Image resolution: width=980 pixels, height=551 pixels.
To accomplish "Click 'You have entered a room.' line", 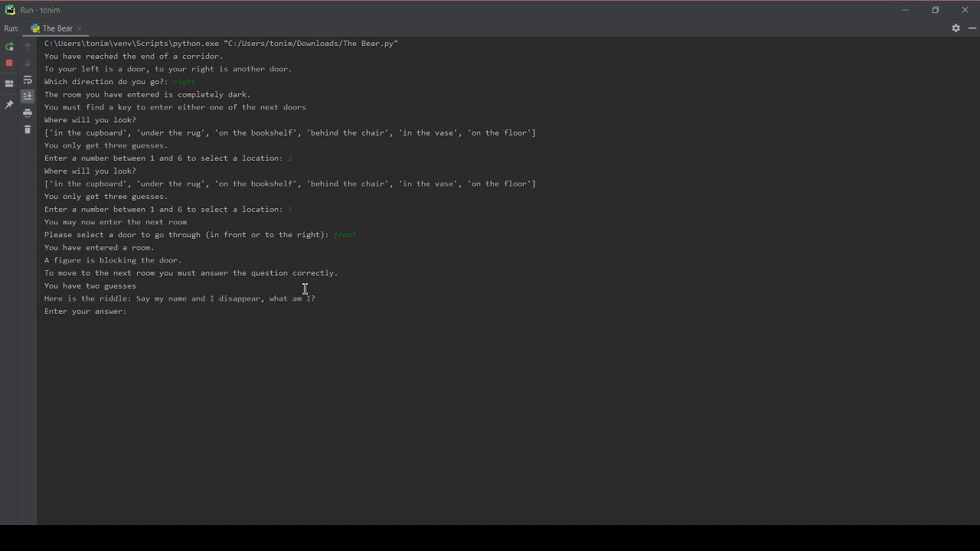I will point(100,248).
